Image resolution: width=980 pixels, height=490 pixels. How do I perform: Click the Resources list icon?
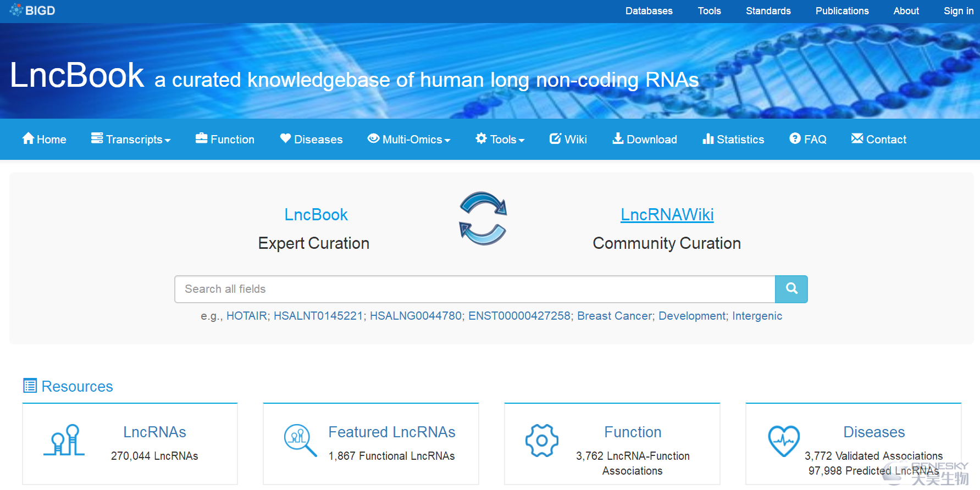click(x=30, y=386)
